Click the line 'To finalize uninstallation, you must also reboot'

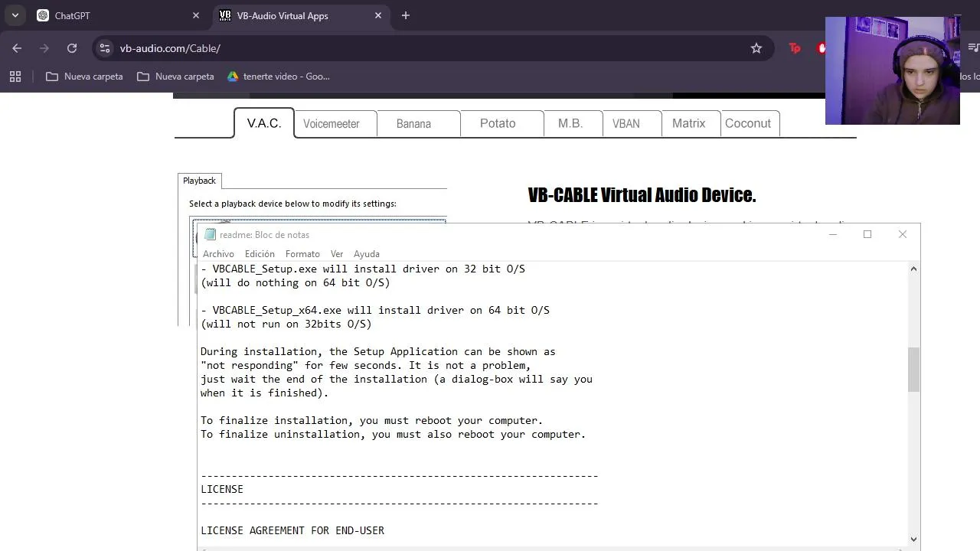click(x=394, y=435)
